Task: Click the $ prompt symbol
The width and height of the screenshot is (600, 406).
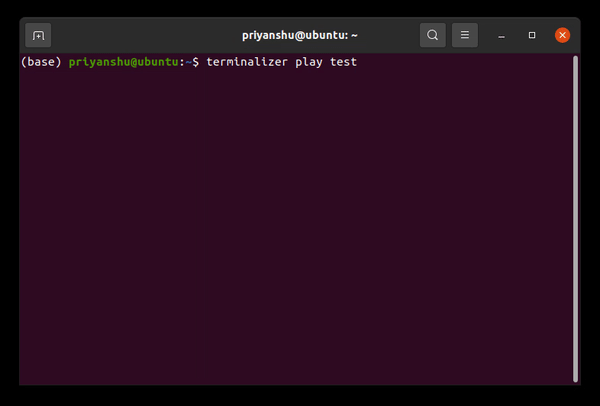Action: pyautogui.click(x=196, y=62)
